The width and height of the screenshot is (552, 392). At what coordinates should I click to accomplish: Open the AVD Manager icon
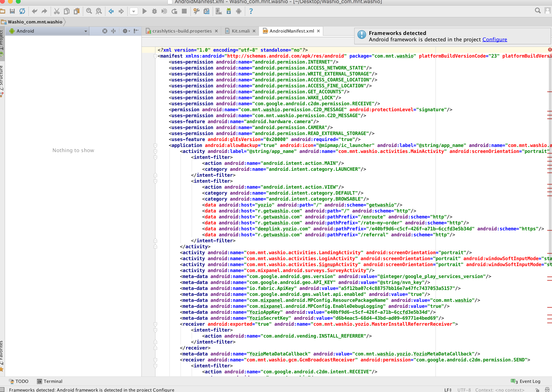pyautogui.click(x=219, y=11)
